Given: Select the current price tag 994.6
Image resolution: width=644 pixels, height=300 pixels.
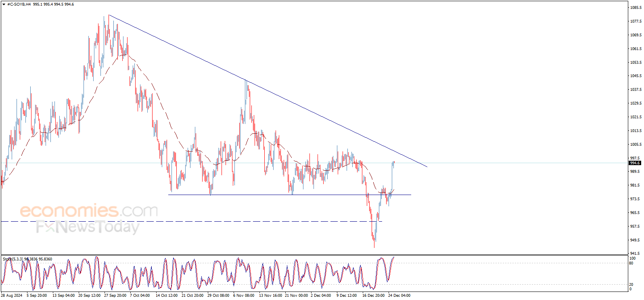Looking at the screenshot, I should tap(635, 163).
